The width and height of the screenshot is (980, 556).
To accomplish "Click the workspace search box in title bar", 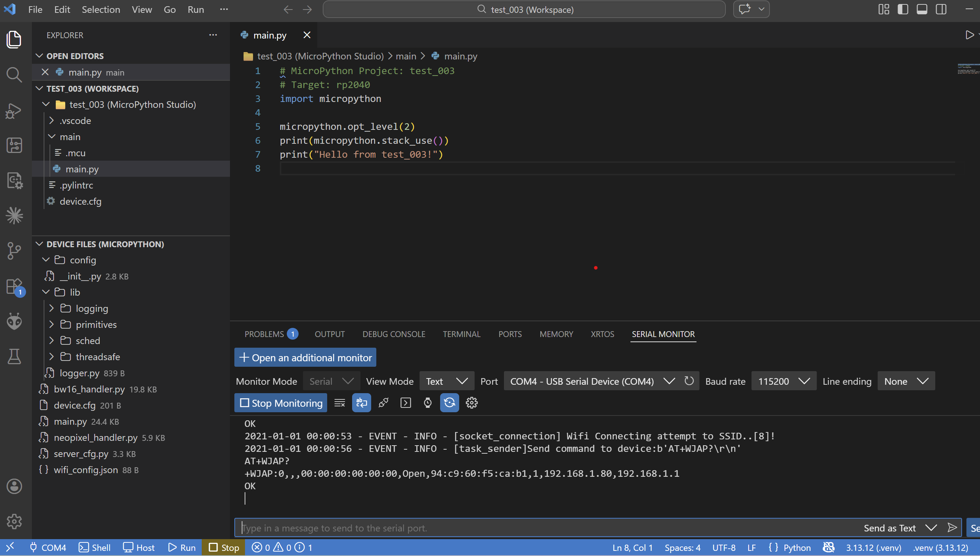I will (x=524, y=10).
